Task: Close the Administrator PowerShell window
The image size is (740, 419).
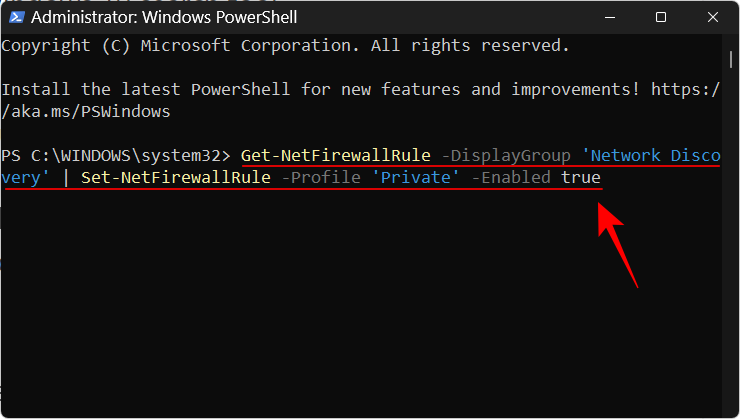Action: point(710,17)
